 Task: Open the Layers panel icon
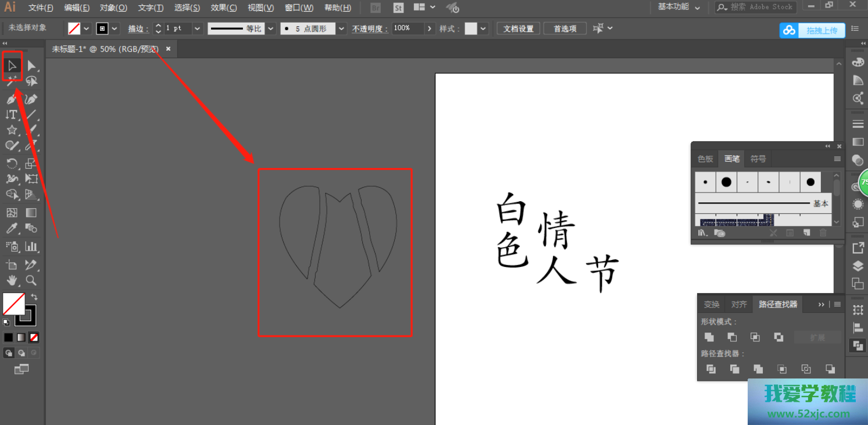pyautogui.click(x=858, y=266)
